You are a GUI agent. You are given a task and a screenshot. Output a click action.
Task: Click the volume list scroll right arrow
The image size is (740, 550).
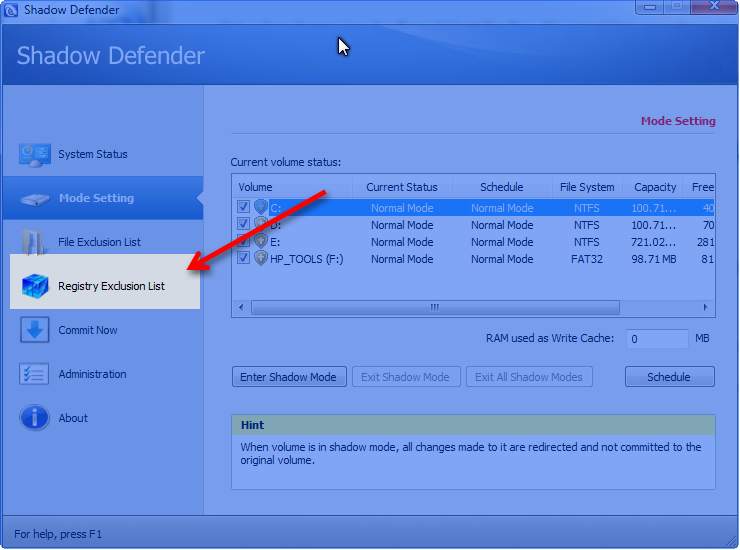point(705,307)
